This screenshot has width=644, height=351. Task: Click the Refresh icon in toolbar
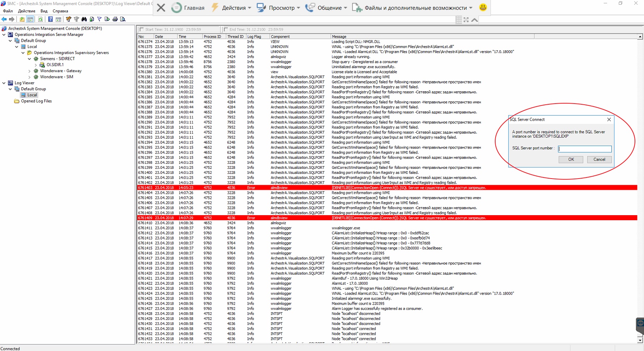pyautogui.click(x=41, y=19)
